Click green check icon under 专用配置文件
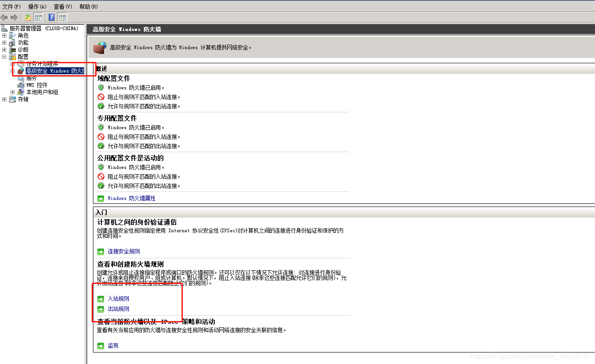This screenshot has width=595, height=364. 101,146
